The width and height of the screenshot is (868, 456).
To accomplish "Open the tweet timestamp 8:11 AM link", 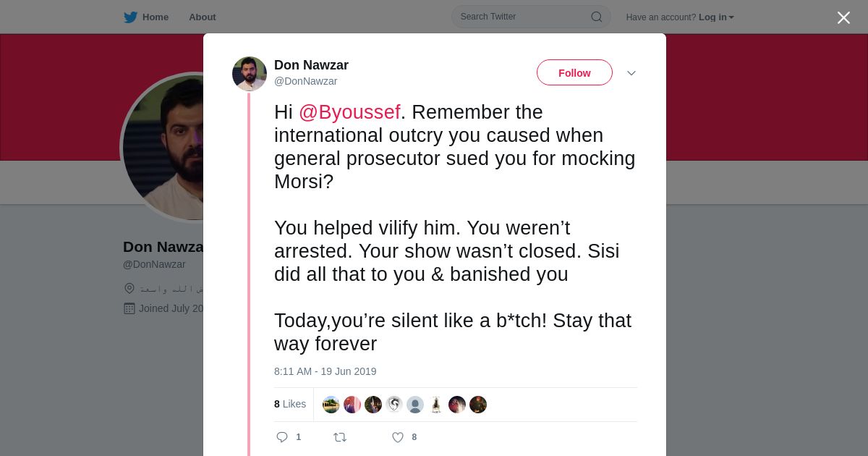I will tap(325, 371).
